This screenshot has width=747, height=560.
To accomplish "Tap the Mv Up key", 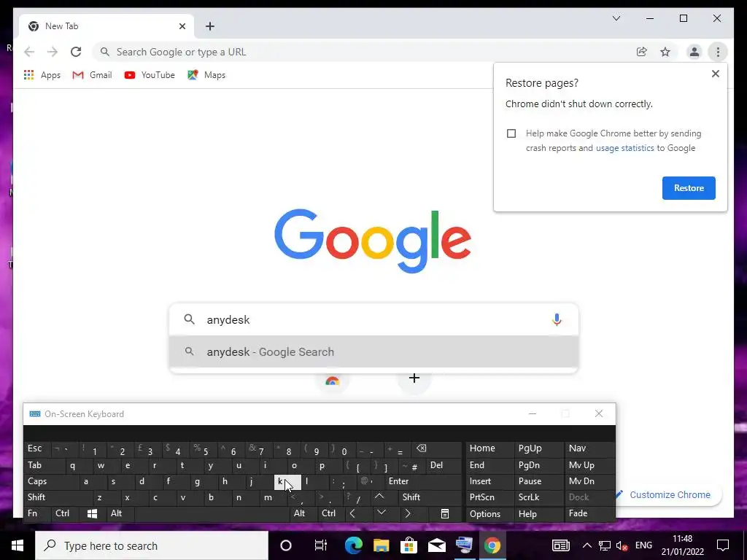I will pos(589,465).
